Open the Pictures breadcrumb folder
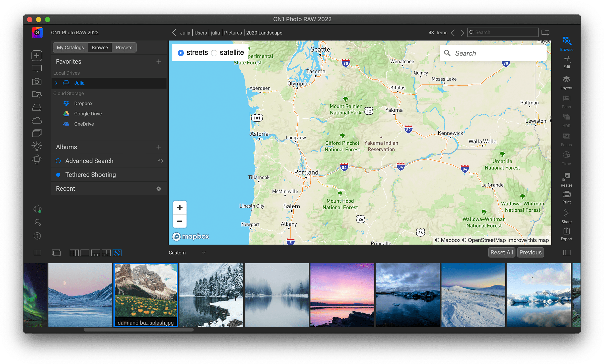604x364 pixels. click(x=233, y=33)
